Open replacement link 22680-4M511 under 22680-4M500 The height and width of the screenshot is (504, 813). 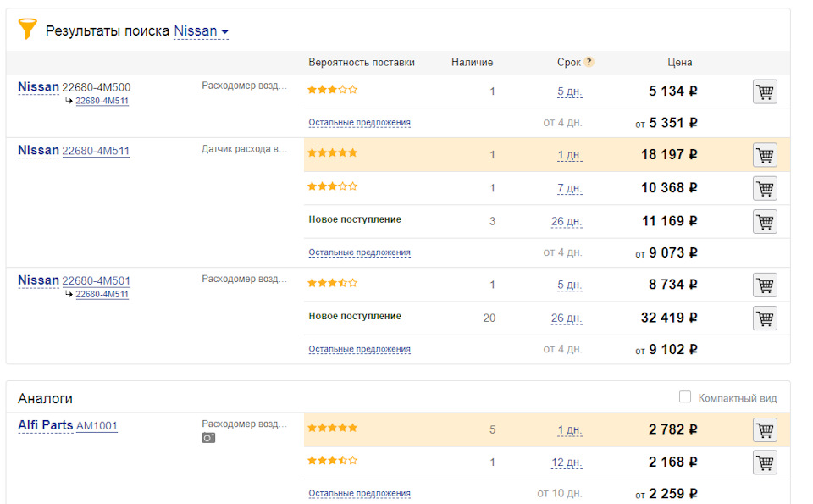pyautogui.click(x=102, y=101)
